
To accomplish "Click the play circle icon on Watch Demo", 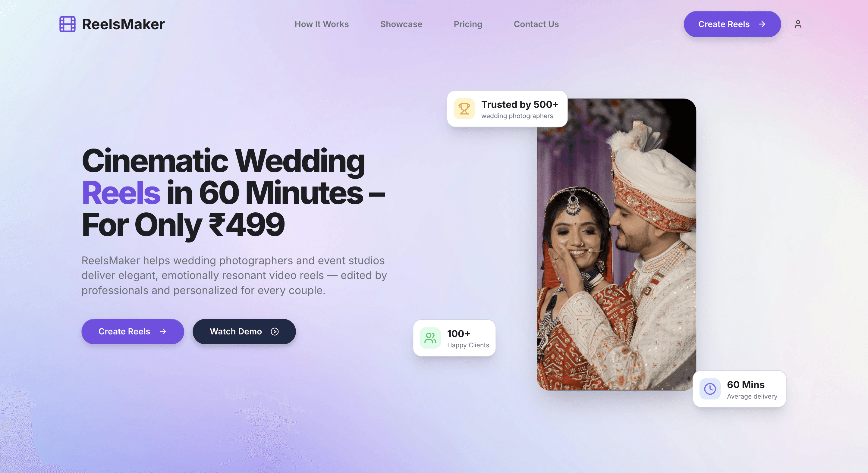I will 275,331.
